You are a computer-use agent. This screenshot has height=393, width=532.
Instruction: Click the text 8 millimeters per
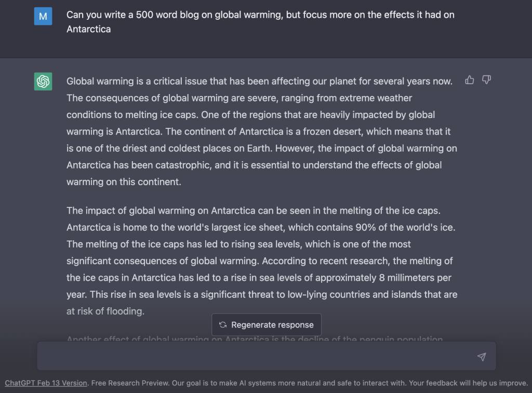click(x=415, y=278)
